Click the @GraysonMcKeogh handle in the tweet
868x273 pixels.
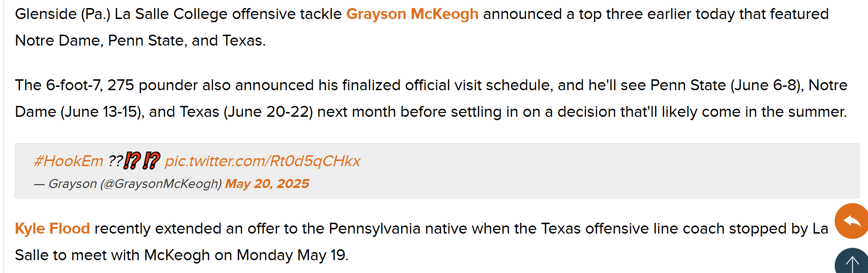click(161, 184)
